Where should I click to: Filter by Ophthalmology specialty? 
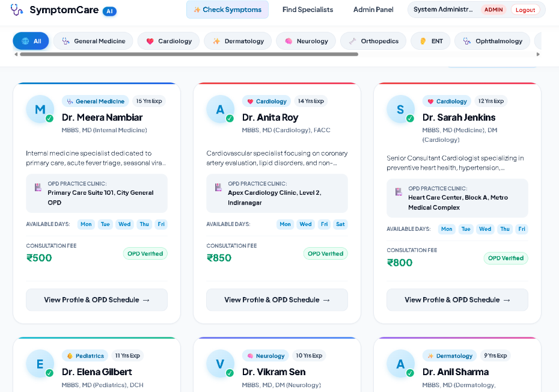tap(492, 41)
